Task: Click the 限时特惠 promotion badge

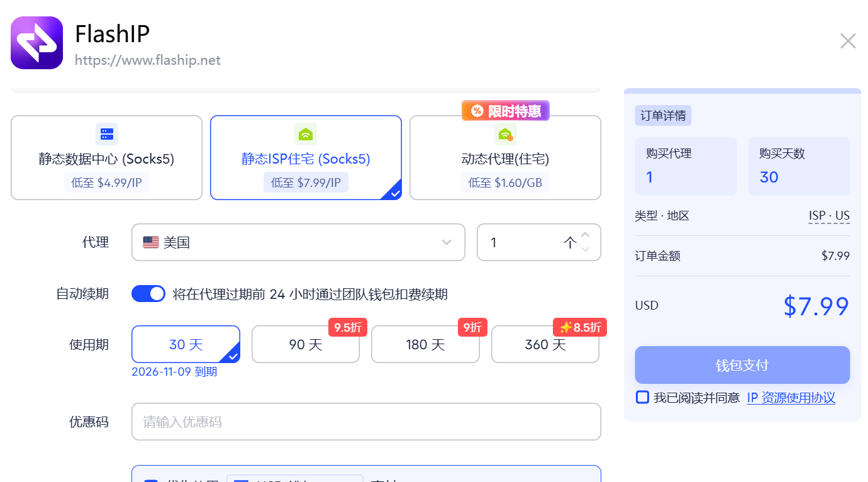Action: click(x=506, y=111)
